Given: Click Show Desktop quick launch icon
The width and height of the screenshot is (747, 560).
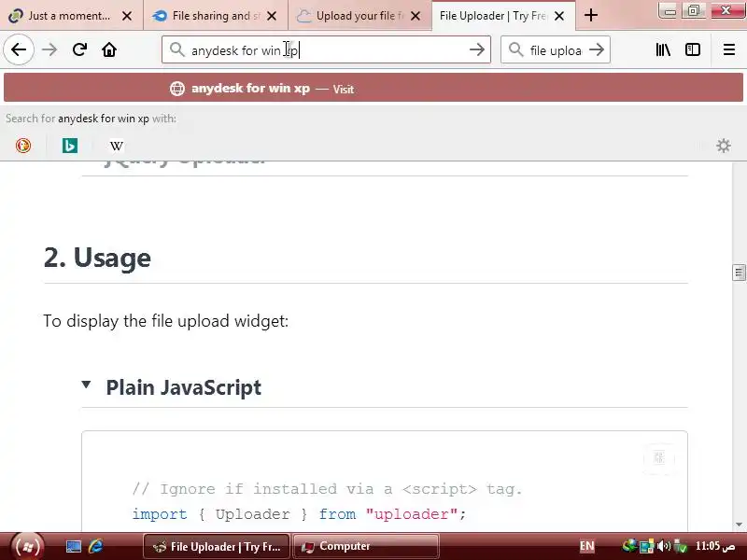Looking at the screenshot, I should click(x=74, y=547).
